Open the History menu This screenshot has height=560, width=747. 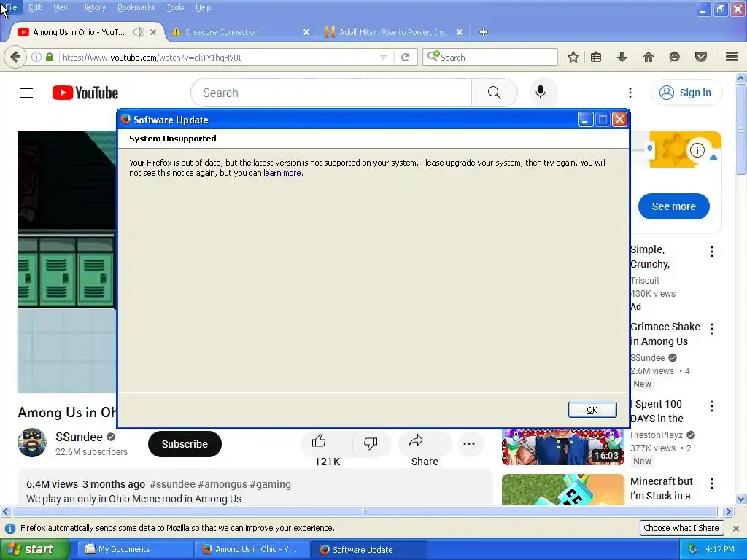tap(93, 7)
